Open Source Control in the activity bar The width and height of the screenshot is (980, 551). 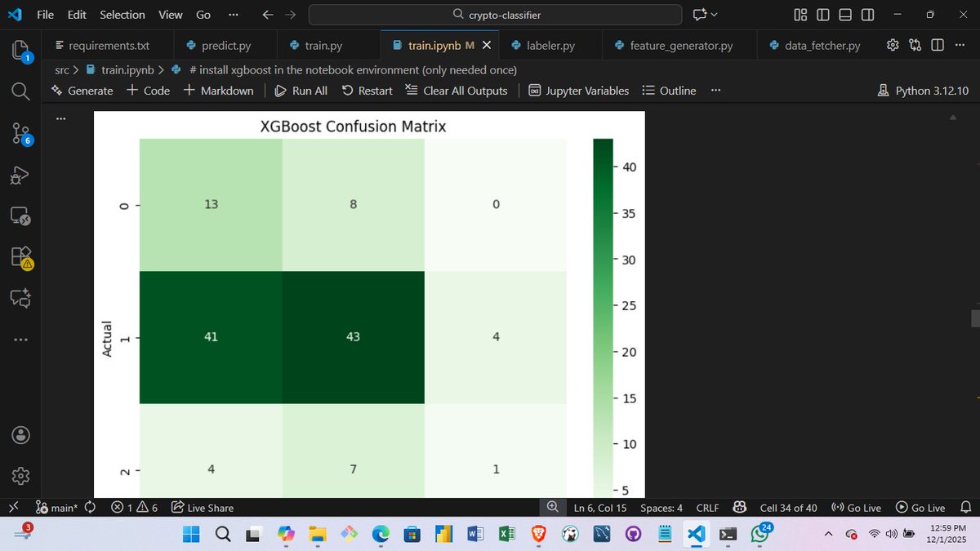20,134
